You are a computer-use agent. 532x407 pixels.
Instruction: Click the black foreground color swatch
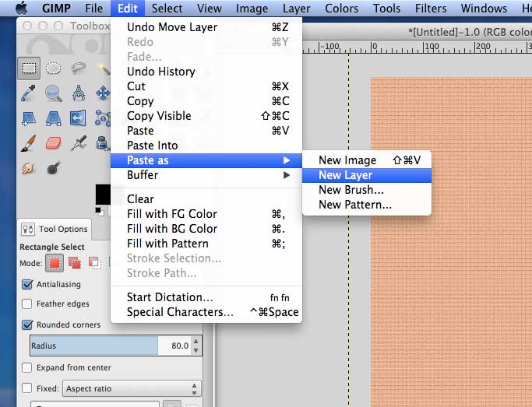(103, 195)
